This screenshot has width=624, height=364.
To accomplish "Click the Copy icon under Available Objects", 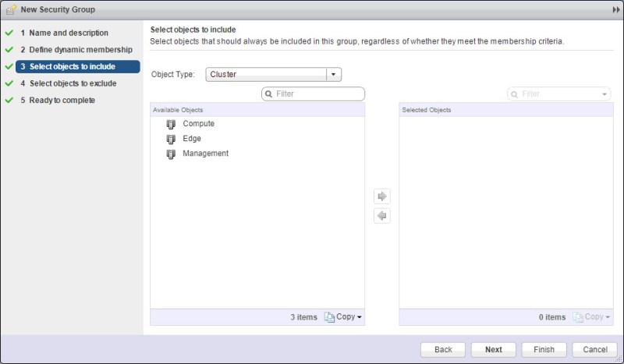I will (329, 317).
